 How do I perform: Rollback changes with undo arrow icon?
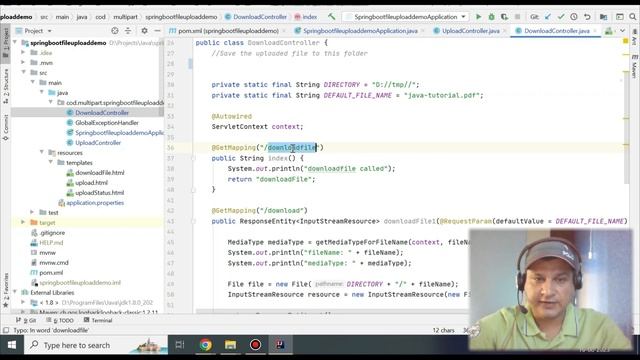pos(587,17)
